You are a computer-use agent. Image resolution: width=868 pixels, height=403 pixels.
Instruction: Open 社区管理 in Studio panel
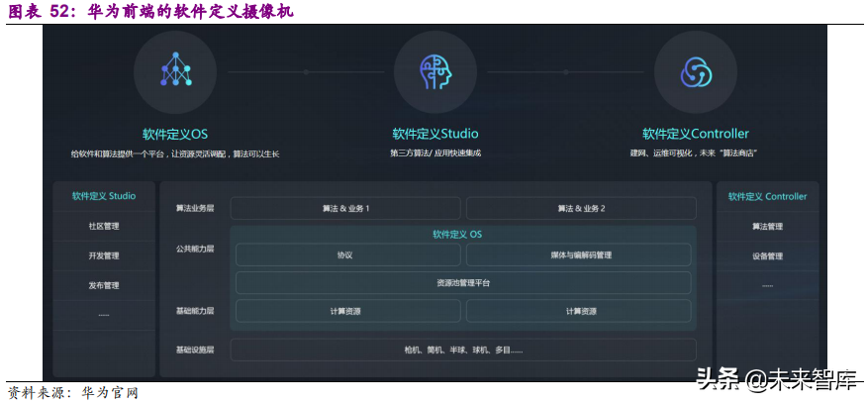(x=104, y=227)
